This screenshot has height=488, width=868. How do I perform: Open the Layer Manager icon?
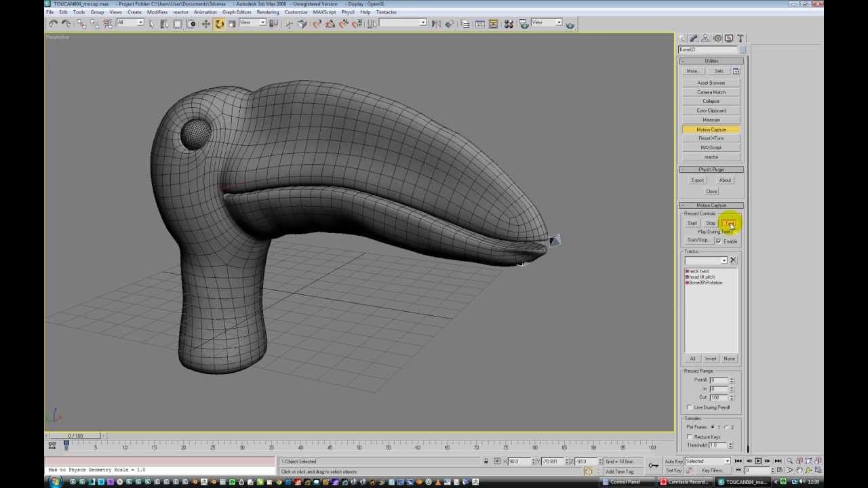coord(465,24)
